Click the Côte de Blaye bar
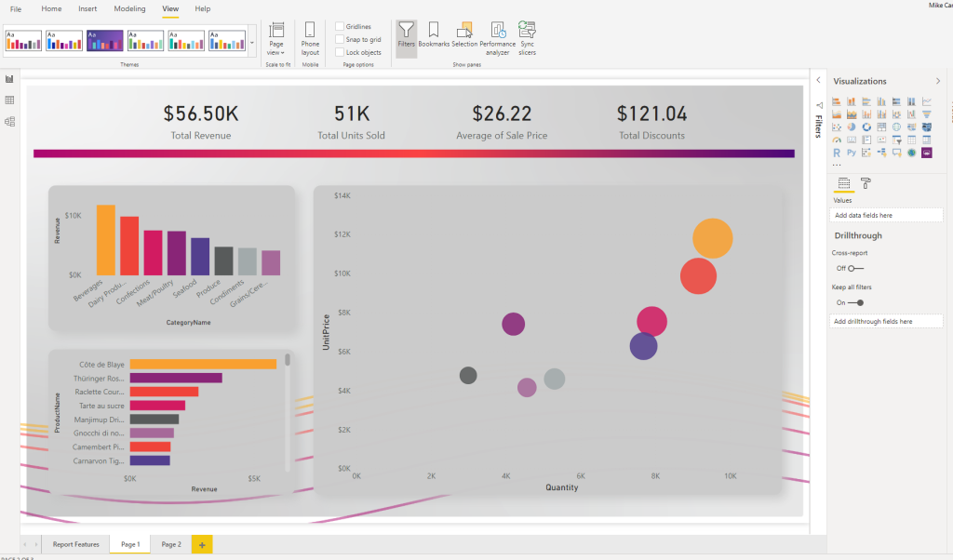The height and width of the screenshot is (560, 953). click(x=203, y=365)
